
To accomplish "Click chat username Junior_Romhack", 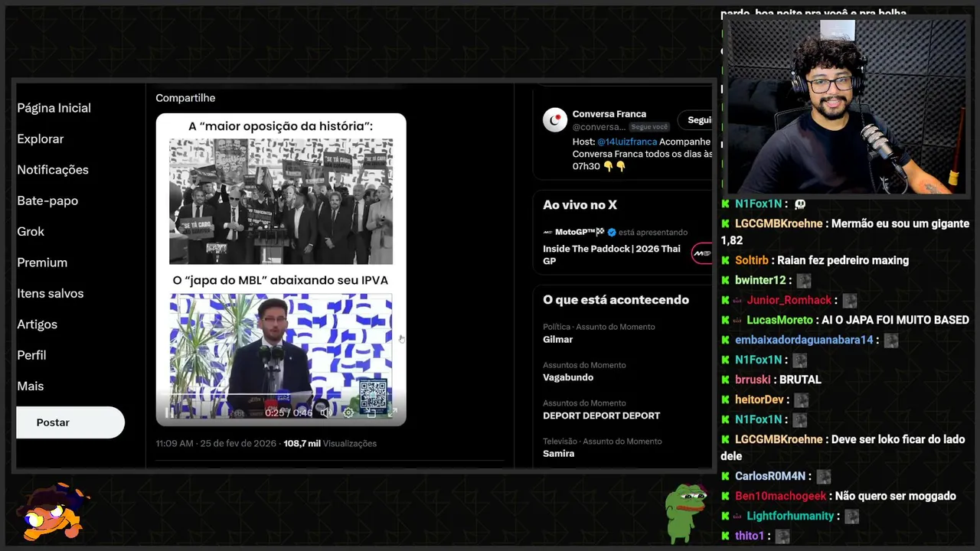I will click(x=789, y=300).
